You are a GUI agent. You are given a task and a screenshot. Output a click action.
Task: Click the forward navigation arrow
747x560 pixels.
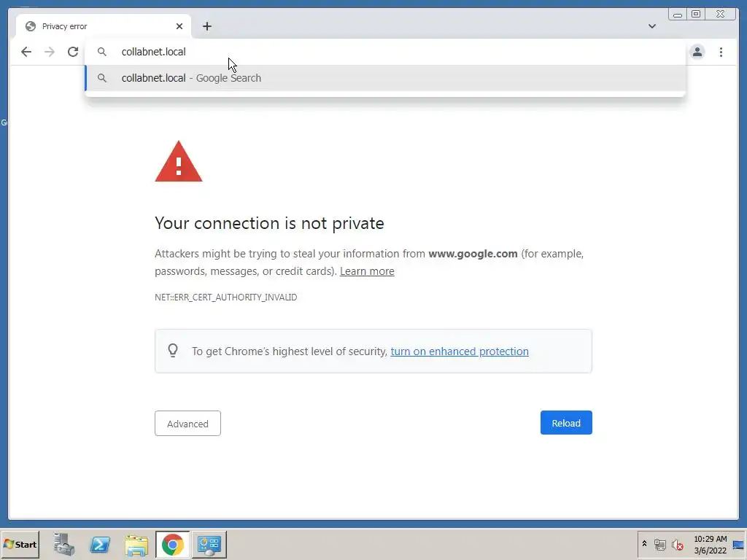50,52
